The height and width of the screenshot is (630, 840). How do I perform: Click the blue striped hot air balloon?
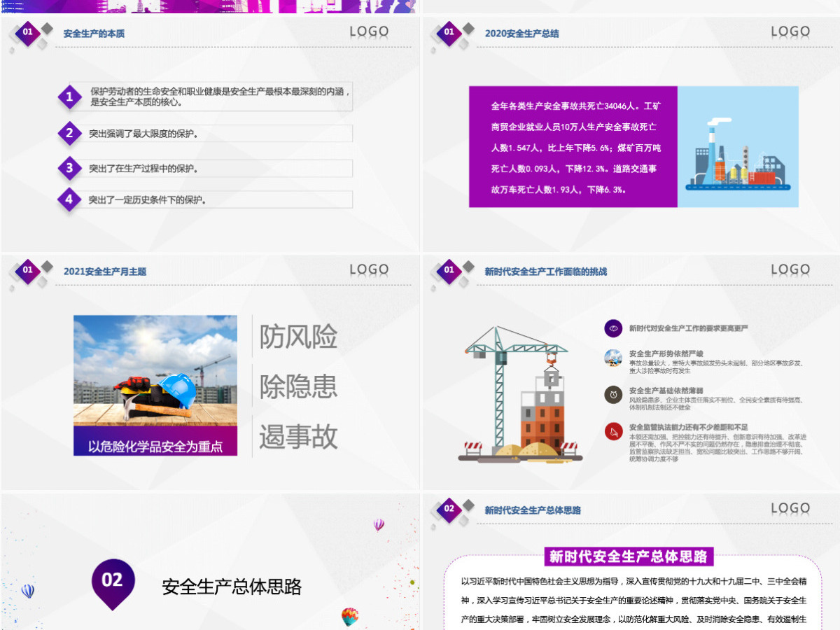[x=28, y=592]
